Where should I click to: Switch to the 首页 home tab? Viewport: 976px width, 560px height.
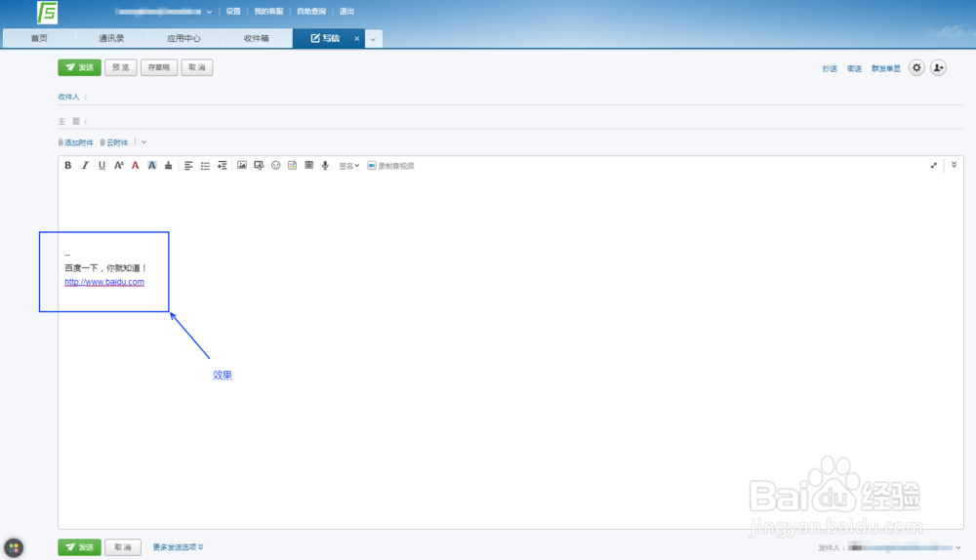pyautogui.click(x=39, y=39)
